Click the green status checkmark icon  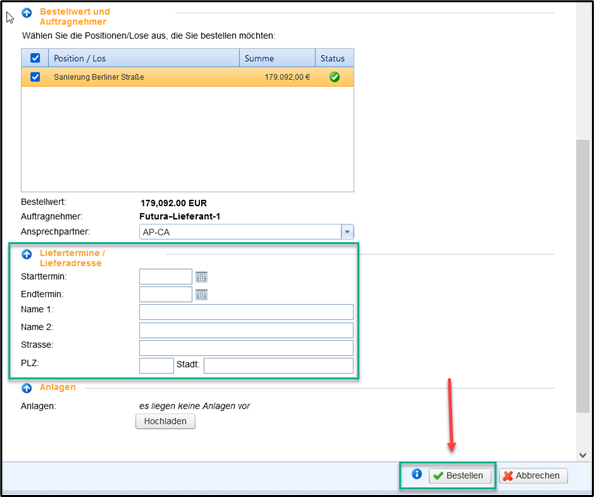point(334,77)
